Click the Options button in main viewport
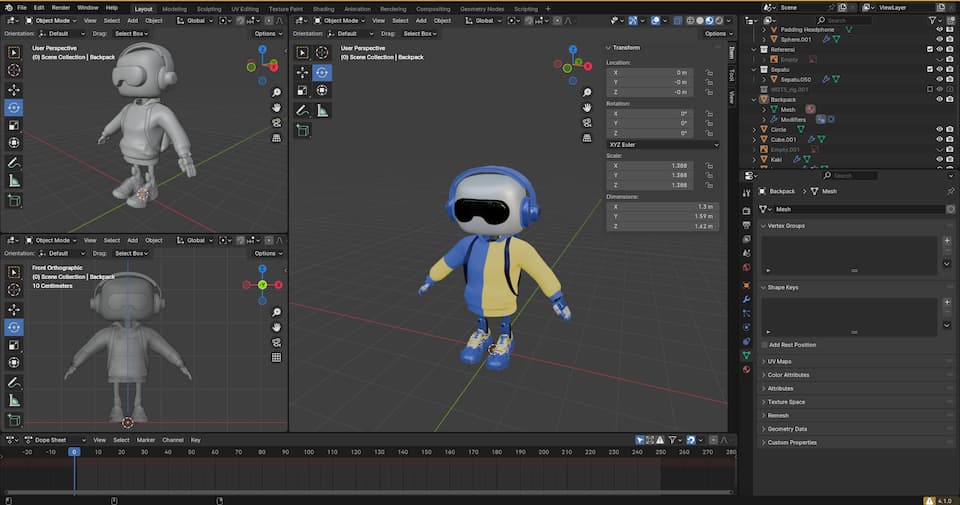Viewport: 960px width, 505px height. pyautogui.click(x=716, y=33)
